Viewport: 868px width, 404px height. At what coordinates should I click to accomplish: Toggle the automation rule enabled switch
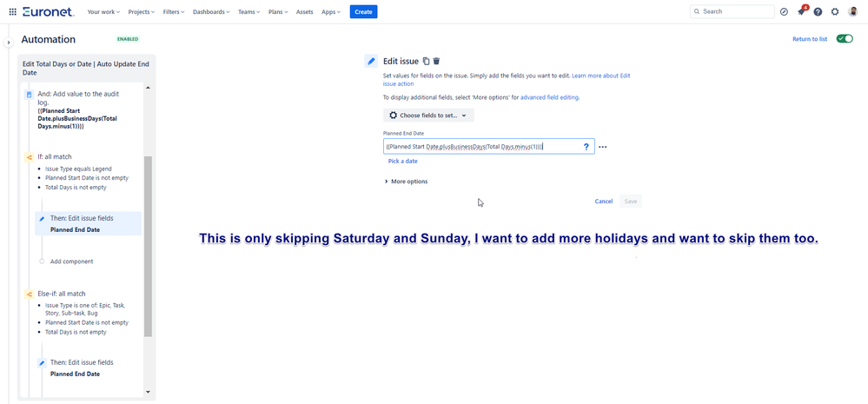[x=844, y=39]
